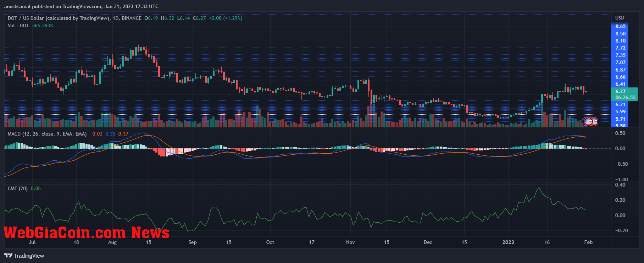Click the Nov label on time axis

[x=350, y=242]
